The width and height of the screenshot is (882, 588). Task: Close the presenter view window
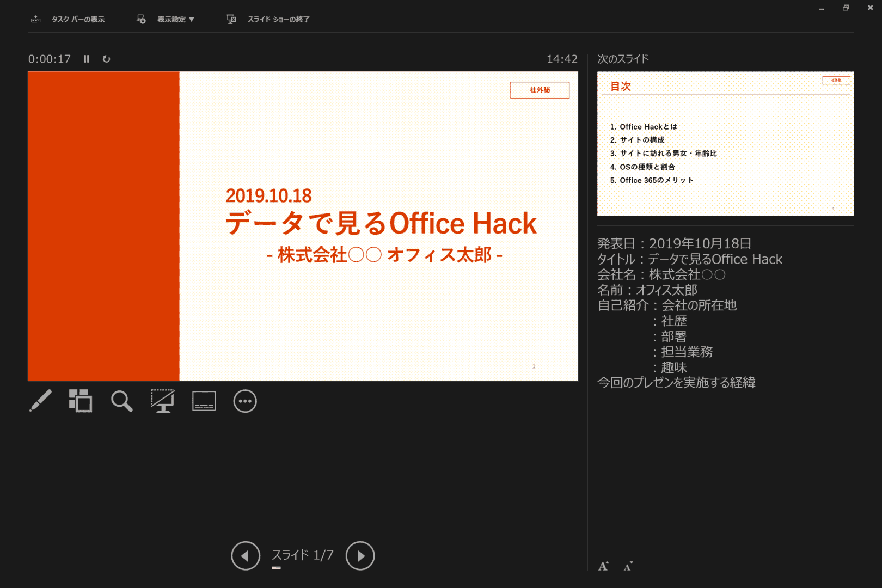pyautogui.click(x=870, y=8)
